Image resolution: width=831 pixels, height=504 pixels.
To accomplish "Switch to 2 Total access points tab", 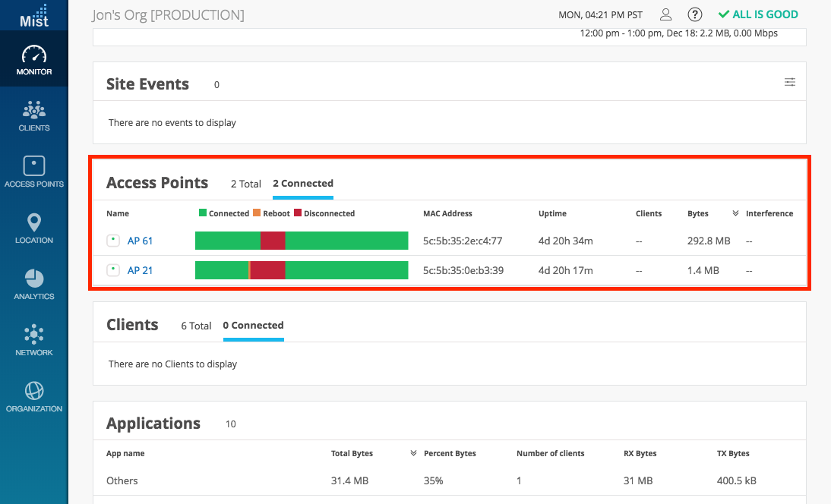I will (x=246, y=184).
